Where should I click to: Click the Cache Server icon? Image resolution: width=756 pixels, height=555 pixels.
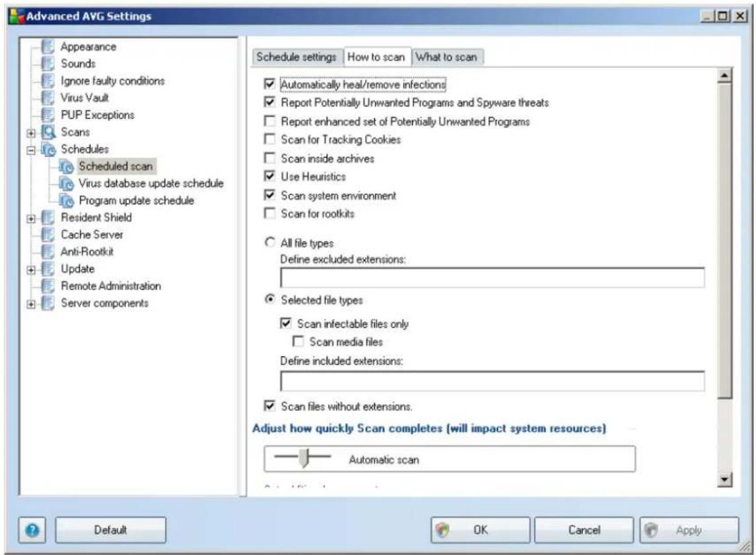click(x=48, y=235)
